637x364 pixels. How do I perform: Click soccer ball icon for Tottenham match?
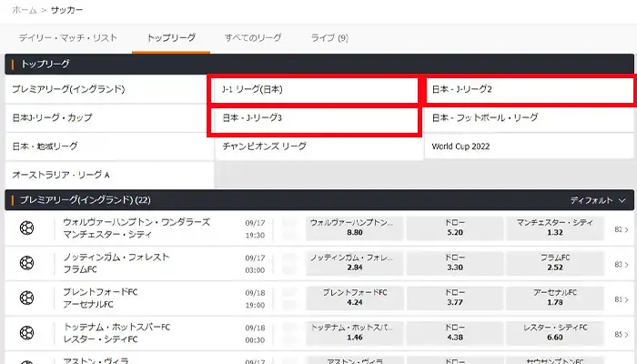coord(26,333)
